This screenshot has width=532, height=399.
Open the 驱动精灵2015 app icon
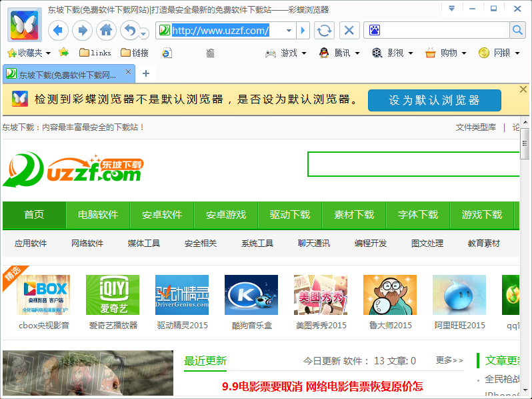pyautogui.click(x=182, y=295)
